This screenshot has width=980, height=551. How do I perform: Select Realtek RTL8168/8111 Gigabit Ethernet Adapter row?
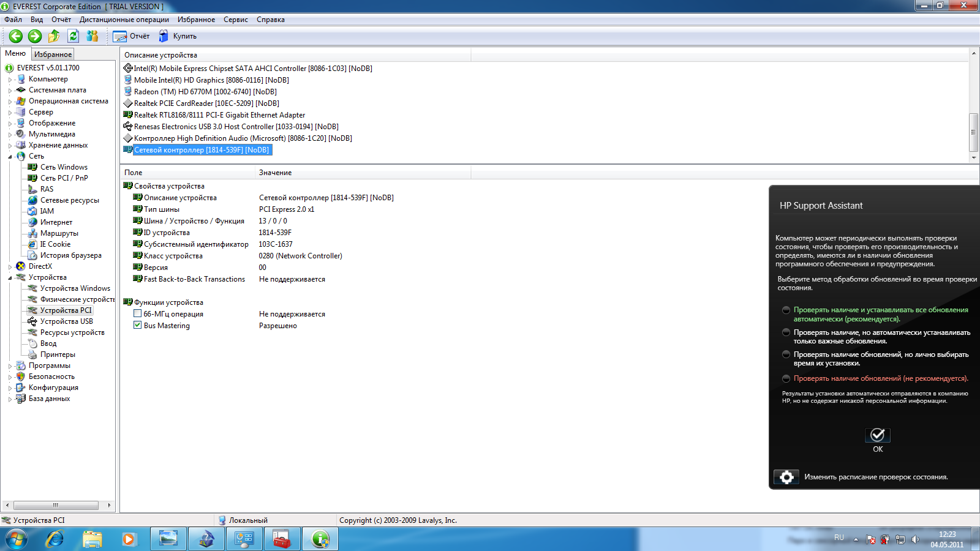click(219, 115)
